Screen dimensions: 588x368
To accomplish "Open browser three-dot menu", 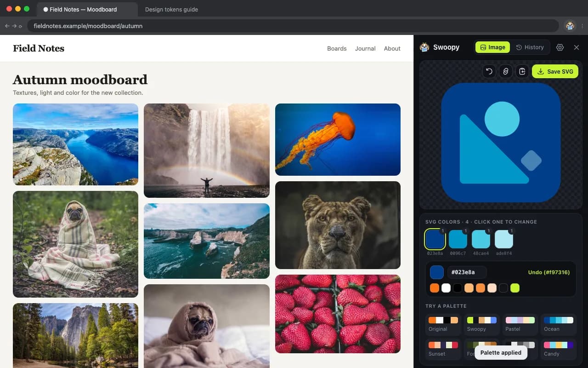I will tap(582, 26).
